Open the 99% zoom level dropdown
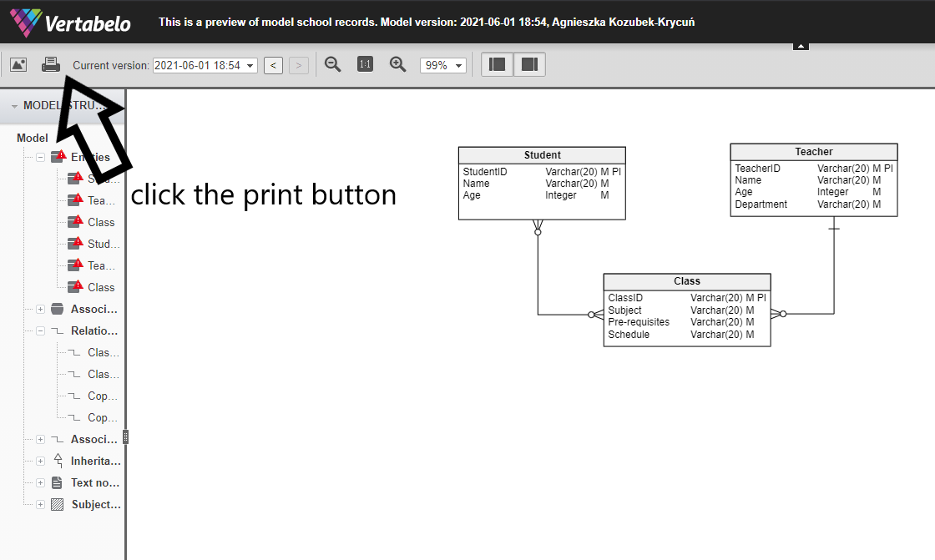Image resolution: width=935 pixels, height=560 pixels. pos(442,65)
